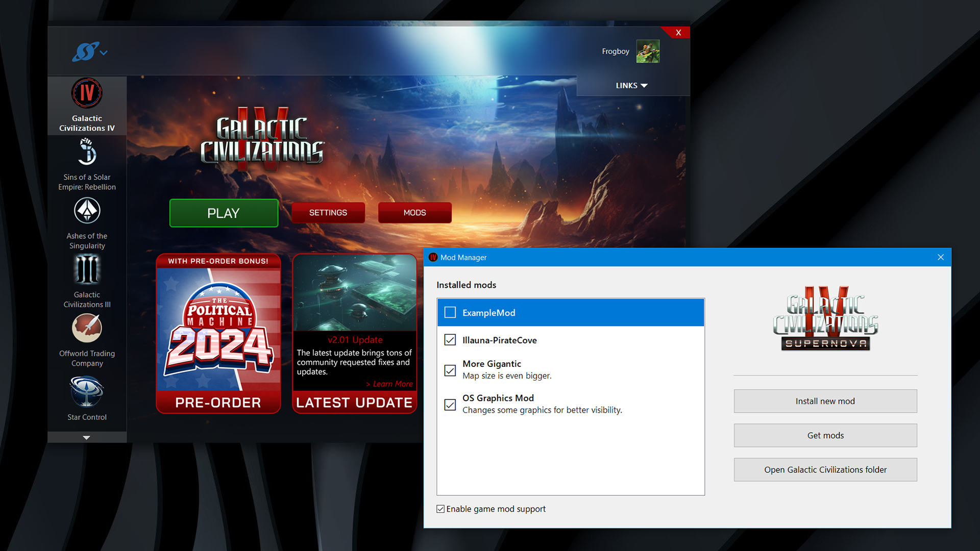Select OS Graphics Mod name

point(498,398)
